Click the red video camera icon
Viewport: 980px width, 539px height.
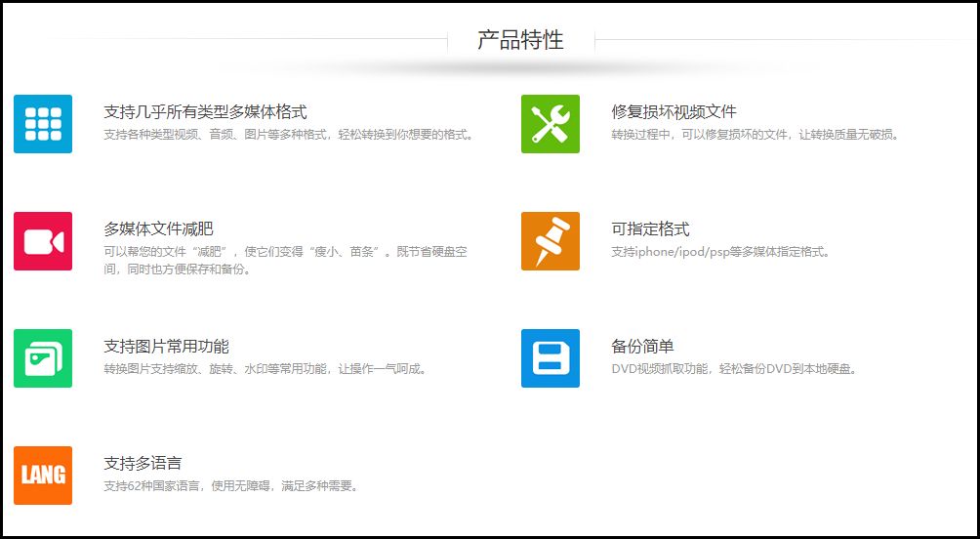point(43,241)
